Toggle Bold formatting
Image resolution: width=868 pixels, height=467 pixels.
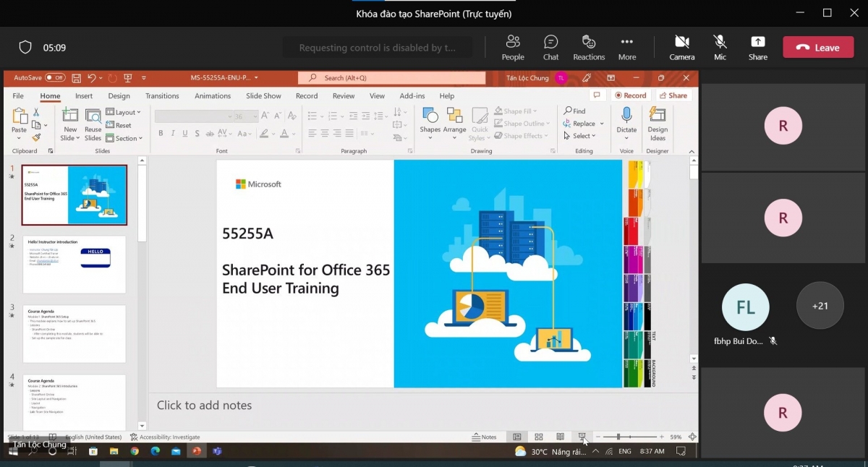coord(161,133)
